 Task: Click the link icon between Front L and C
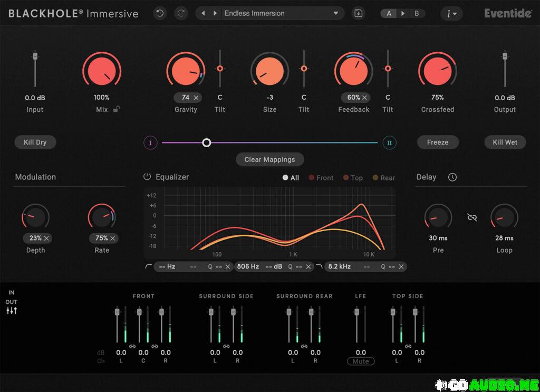click(x=132, y=346)
